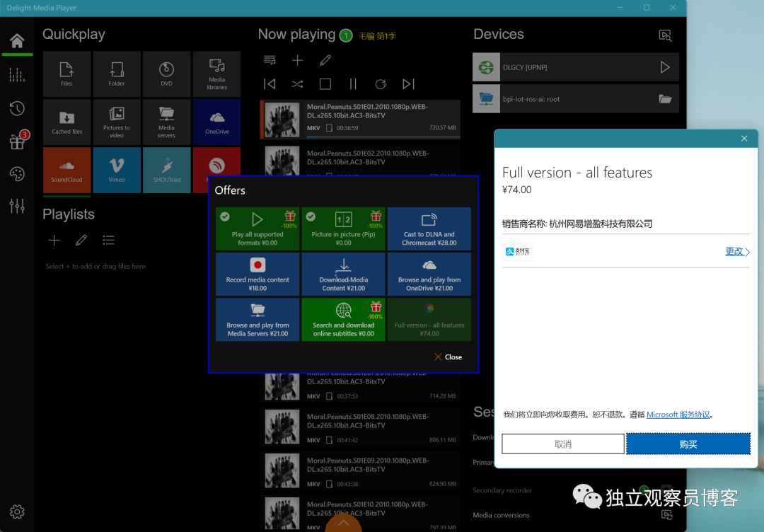The width and height of the screenshot is (764, 532).
Task: Skip to previous track
Action: click(x=270, y=84)
